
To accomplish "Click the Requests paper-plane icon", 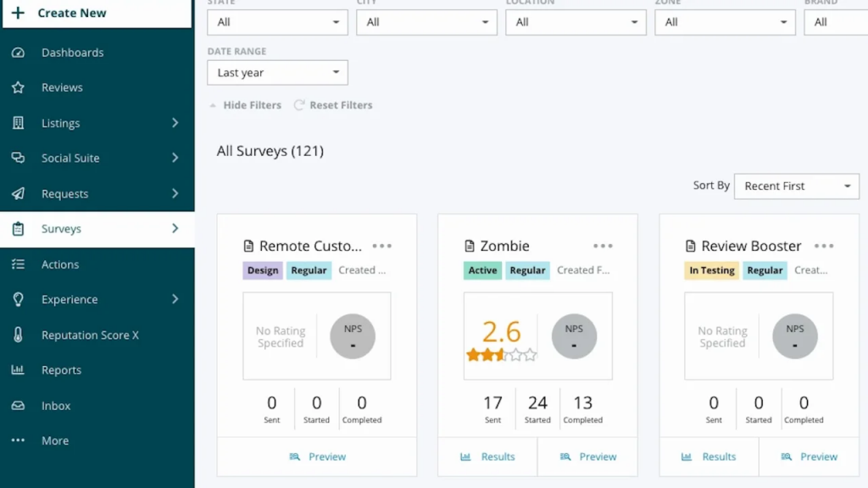I will [x=19, y=193].
